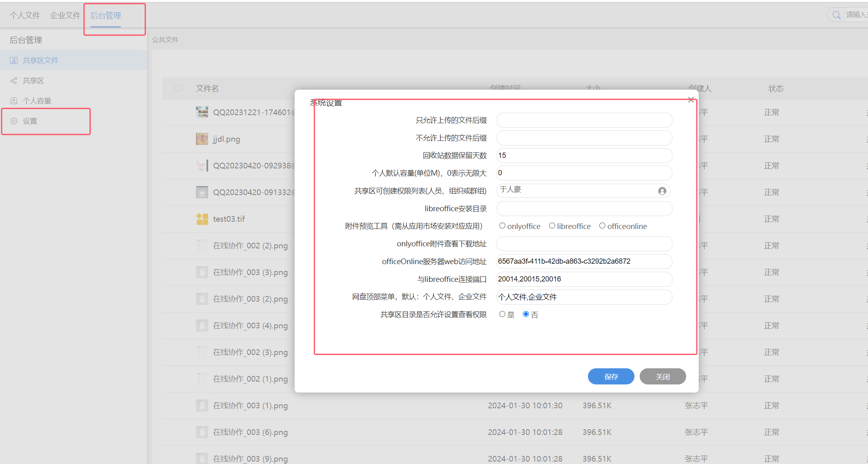Toggle the select-all checkbox in file list header

click(178, 88)
